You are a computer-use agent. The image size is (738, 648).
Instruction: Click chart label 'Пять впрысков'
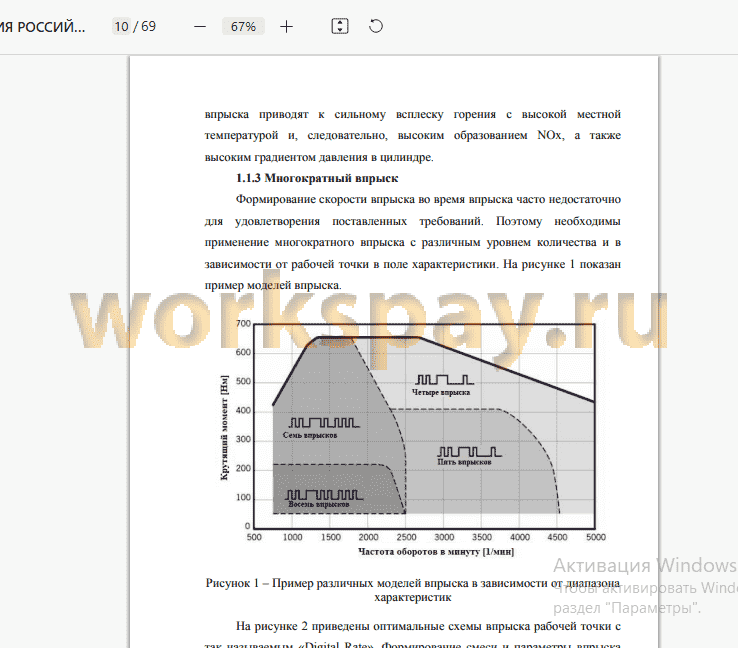click(x=464, y=462)
